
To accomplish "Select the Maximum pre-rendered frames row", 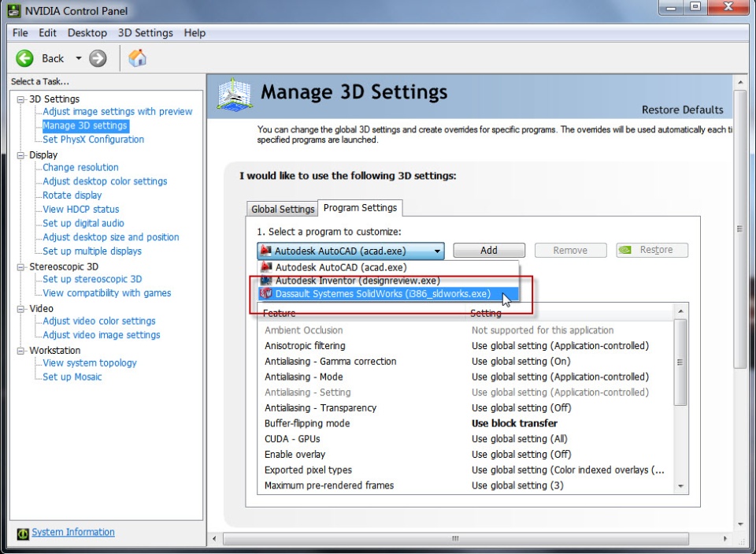I will tap(465, 485).
